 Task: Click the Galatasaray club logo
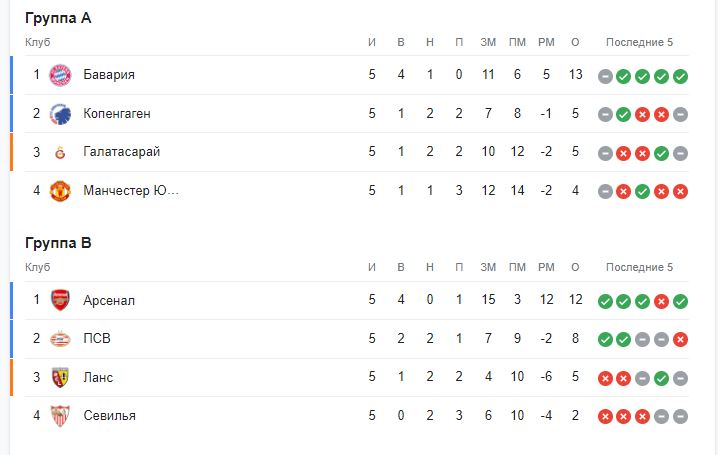[x=60, y=152]
